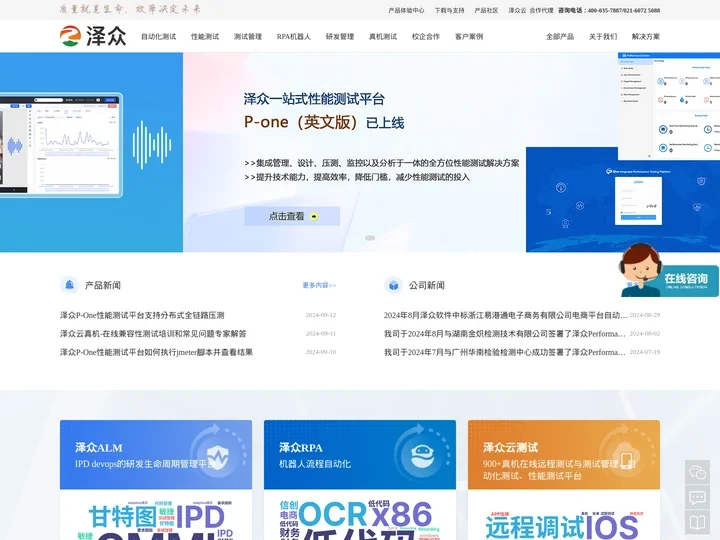
Task: Click the robot icon on 泽众RPA card
Action: click(x=422, y=455)
